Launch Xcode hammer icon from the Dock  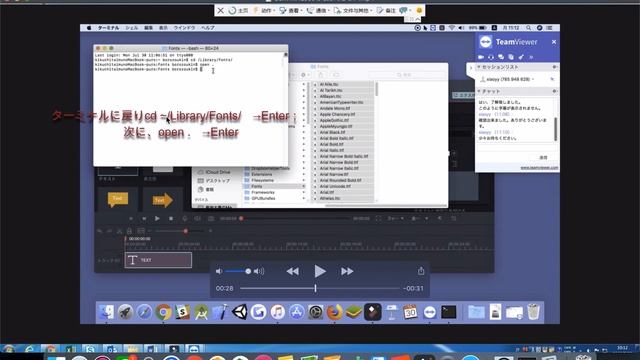(x=220, y=312)
